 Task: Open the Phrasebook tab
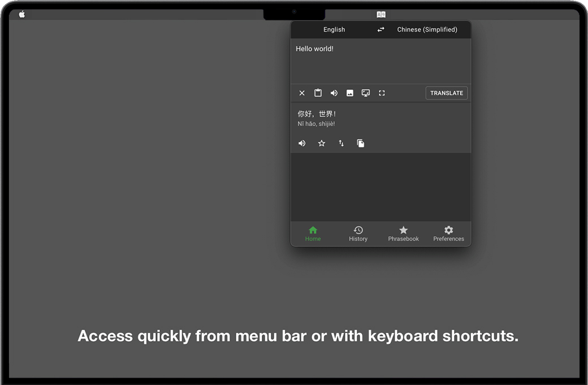(403, 233)
